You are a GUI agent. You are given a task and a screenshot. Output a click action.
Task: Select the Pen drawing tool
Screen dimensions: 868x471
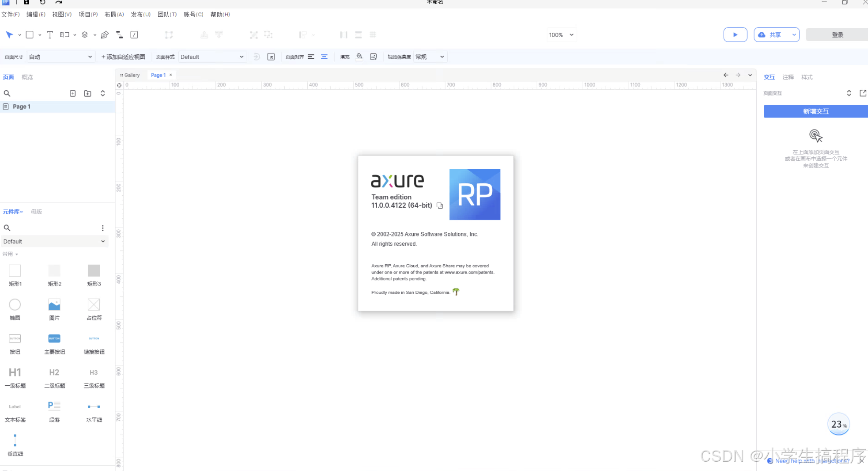point(105,35)
